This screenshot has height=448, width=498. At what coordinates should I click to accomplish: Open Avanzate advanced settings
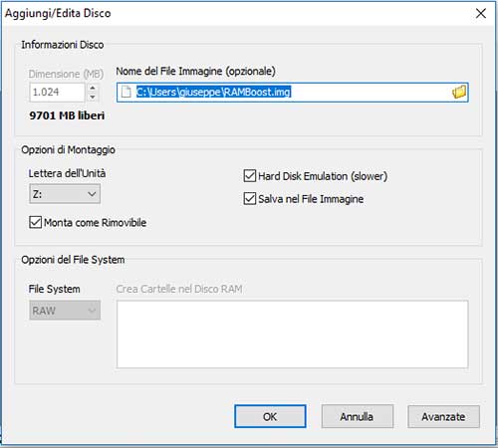[443, 416]
